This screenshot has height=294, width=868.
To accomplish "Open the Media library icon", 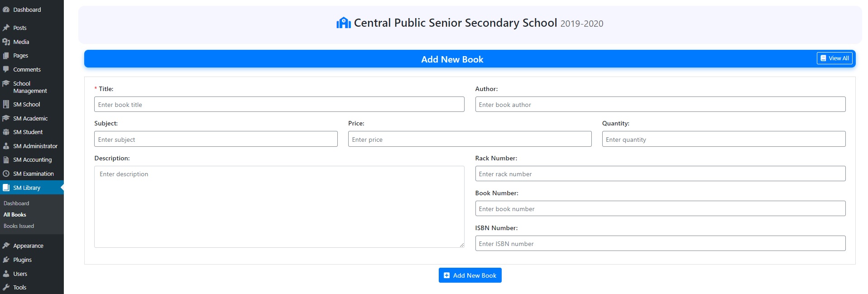I will point(6,42).
